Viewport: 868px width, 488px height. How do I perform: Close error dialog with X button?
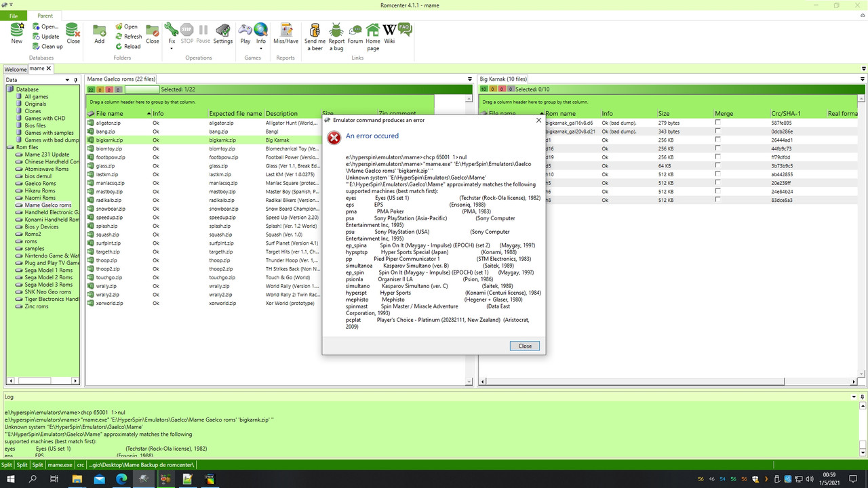coord(539,120)
